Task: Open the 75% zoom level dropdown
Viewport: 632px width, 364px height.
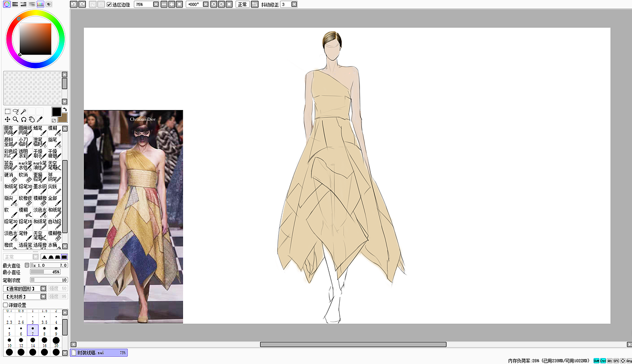Action: tap(156, 4)
